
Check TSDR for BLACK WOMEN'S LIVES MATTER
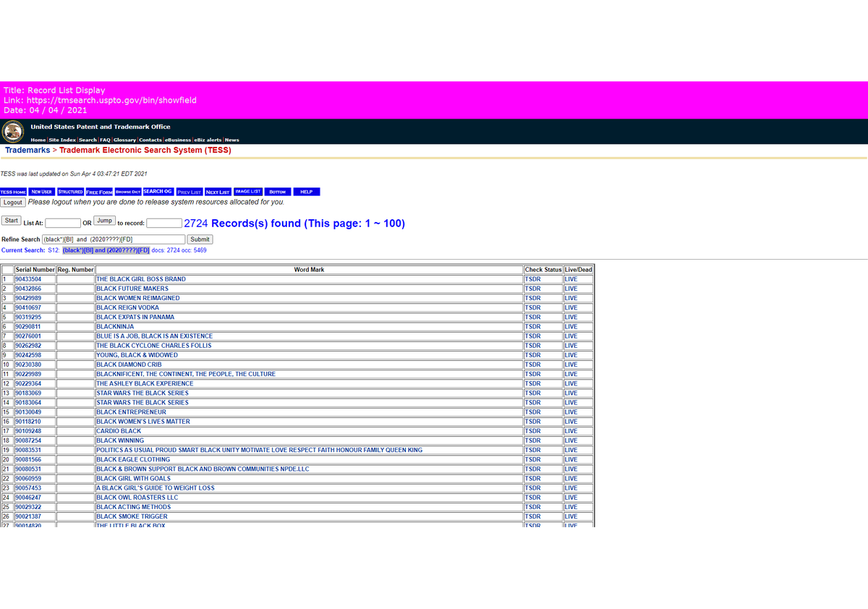(532, 422)
